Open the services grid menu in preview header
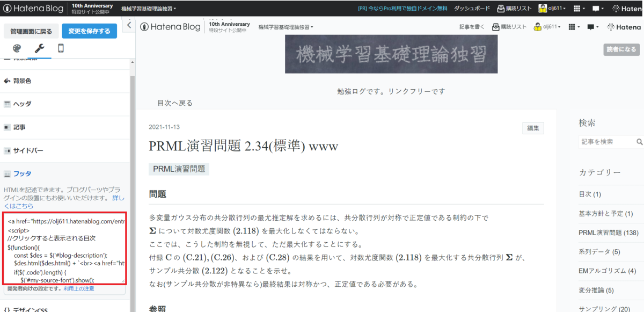Viewport: 644px width, 312px height. [575, 27]
